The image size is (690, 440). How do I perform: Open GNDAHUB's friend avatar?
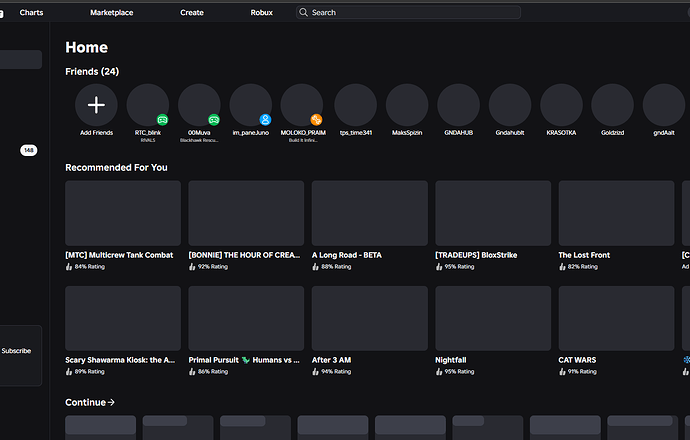[459, 105]
